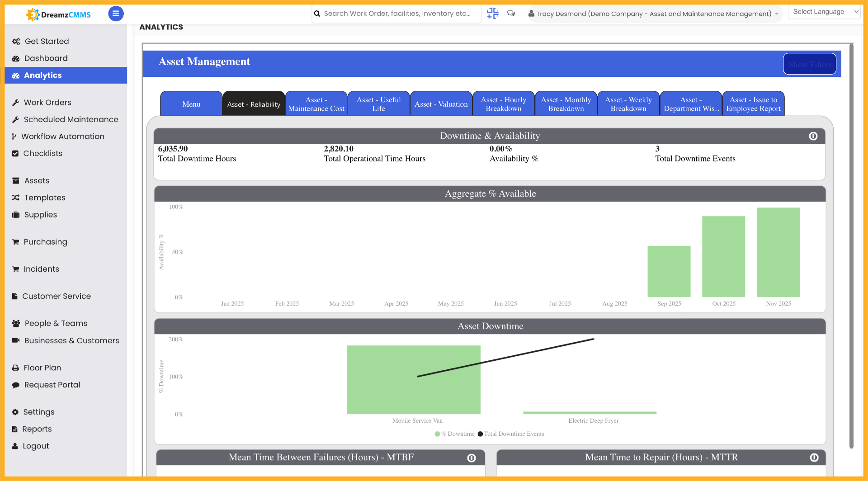Open the Logout link
The height and width of the screenshot is (481, 868).
35,446
